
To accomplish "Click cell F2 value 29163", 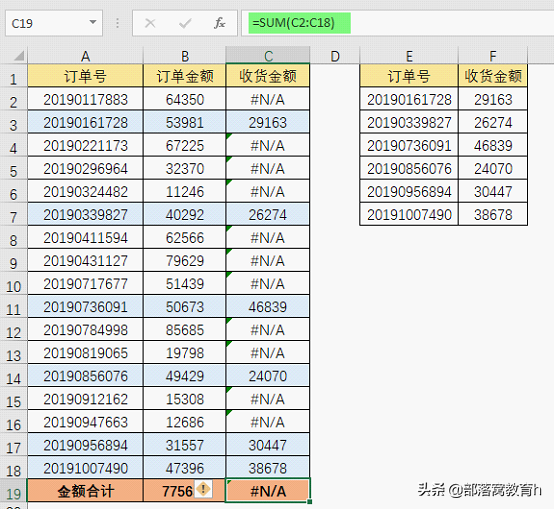I will click(x=493, y=99).
